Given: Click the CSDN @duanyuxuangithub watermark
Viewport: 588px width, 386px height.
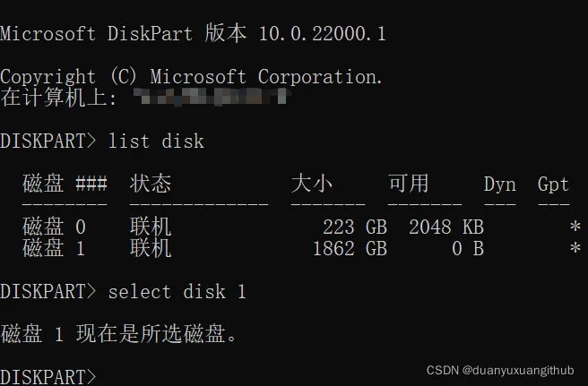Looking at the screenshot, I should (x=500, y=370).
